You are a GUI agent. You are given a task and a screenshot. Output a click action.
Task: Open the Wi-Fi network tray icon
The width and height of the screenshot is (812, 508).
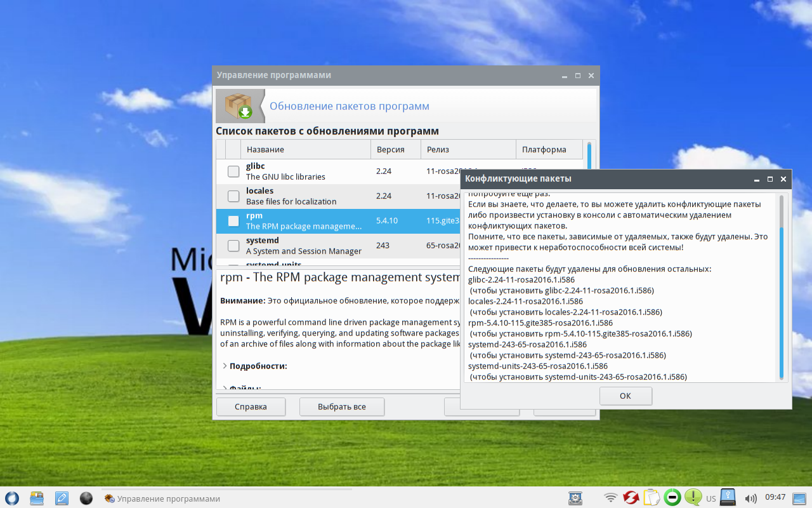[611, 498]
